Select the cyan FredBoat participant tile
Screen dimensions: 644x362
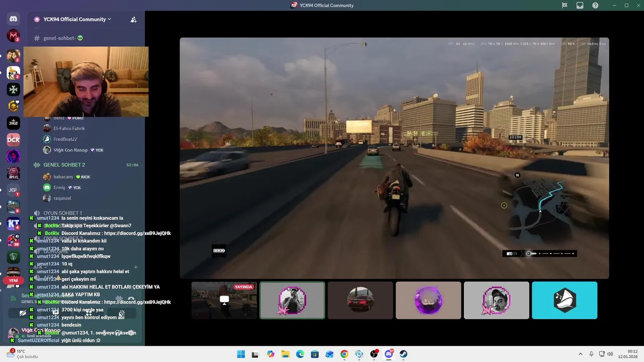(x=565, y=300)
